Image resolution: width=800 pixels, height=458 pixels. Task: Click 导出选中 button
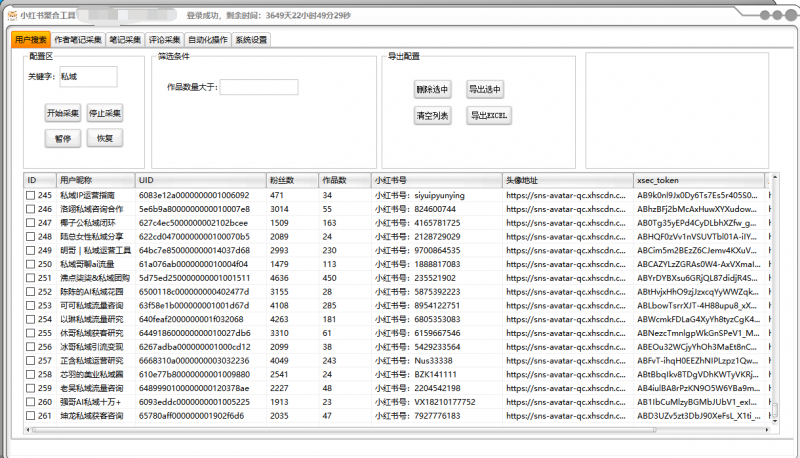tap(485, 89)
